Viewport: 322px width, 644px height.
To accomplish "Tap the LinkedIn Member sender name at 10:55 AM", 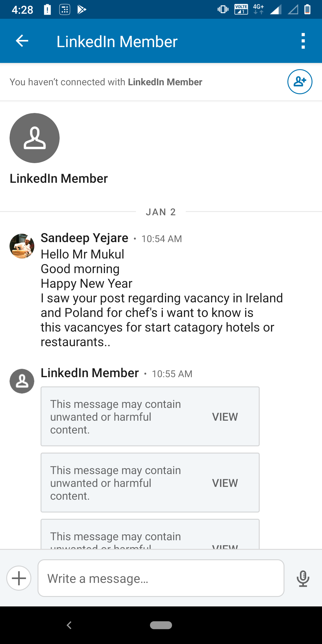I will coord(90,373).
